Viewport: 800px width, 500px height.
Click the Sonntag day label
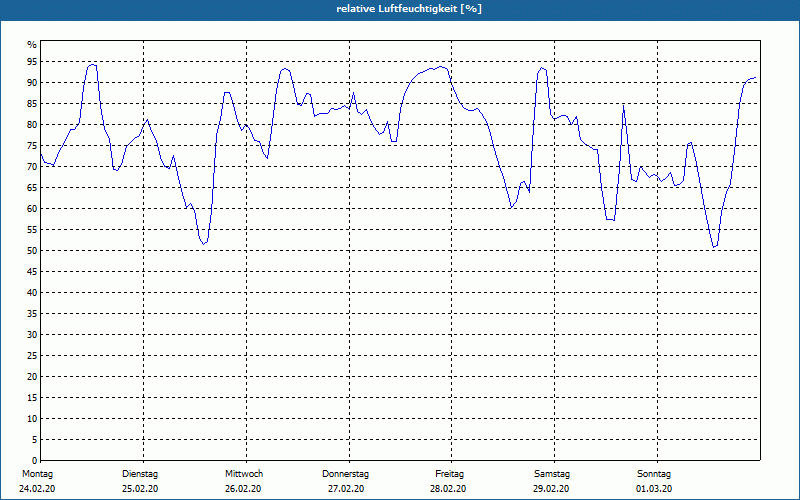click(654, 474)
